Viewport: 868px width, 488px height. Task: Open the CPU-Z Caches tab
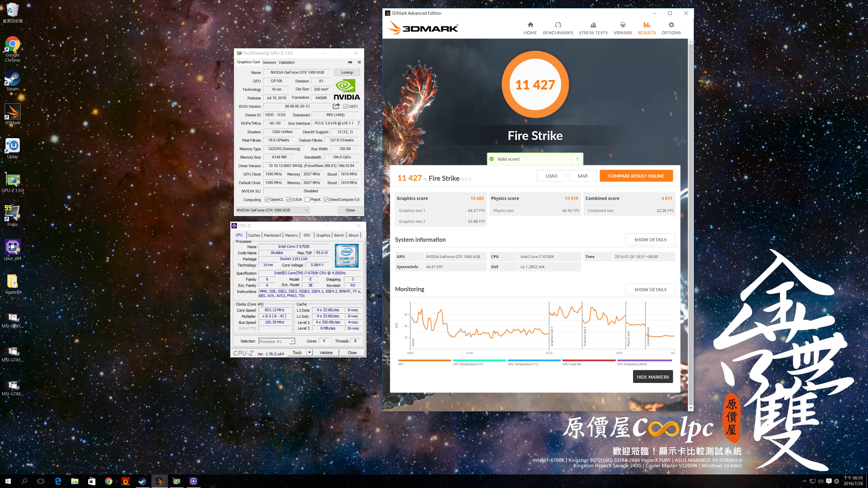click(254, 235)
